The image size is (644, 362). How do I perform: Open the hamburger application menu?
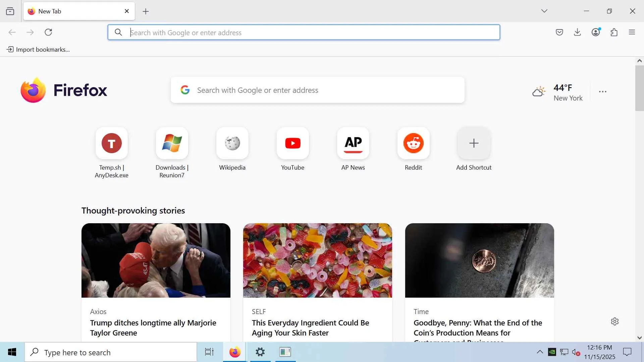tap(632, 32)
